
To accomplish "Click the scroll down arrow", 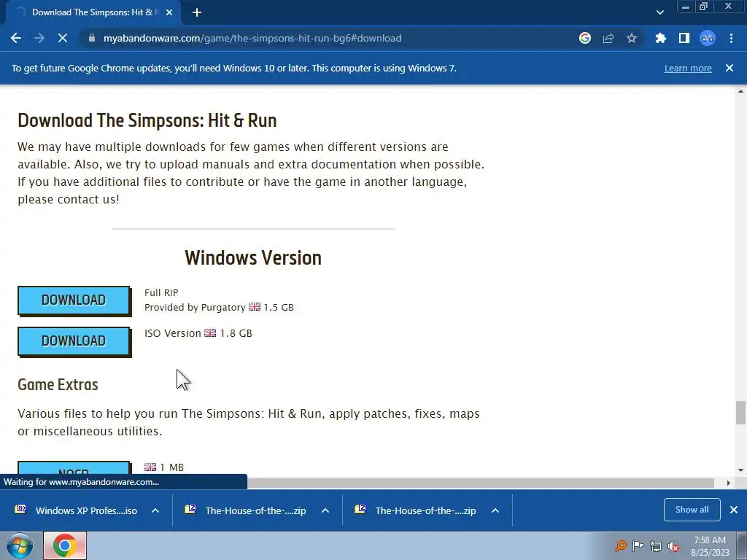I will 740,470.
